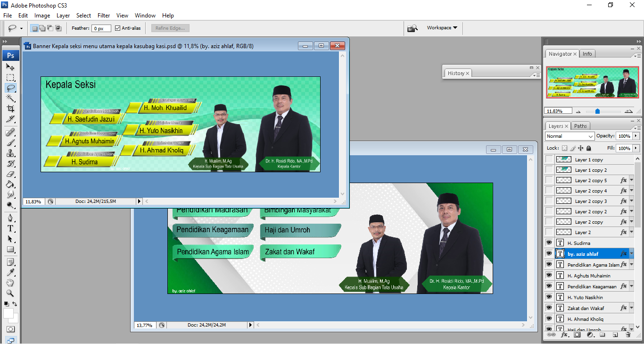Expand effects of Layer 2 copy 5
The image size is (644, 344).
click(631, 180)
